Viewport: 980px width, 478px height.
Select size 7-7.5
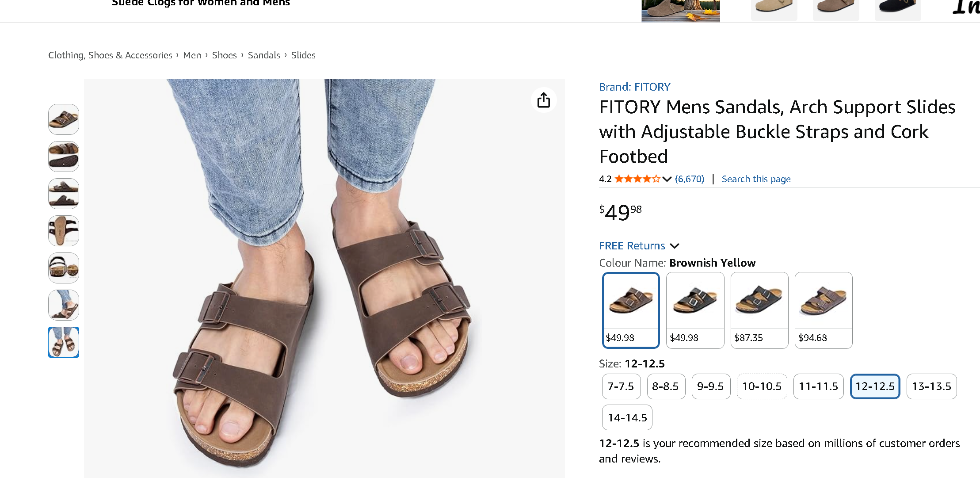pyautogui.click(x=621, y=386)
